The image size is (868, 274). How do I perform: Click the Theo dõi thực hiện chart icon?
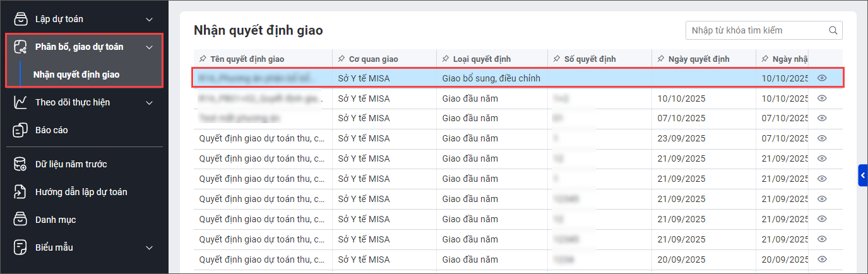(x=20, y=102)
